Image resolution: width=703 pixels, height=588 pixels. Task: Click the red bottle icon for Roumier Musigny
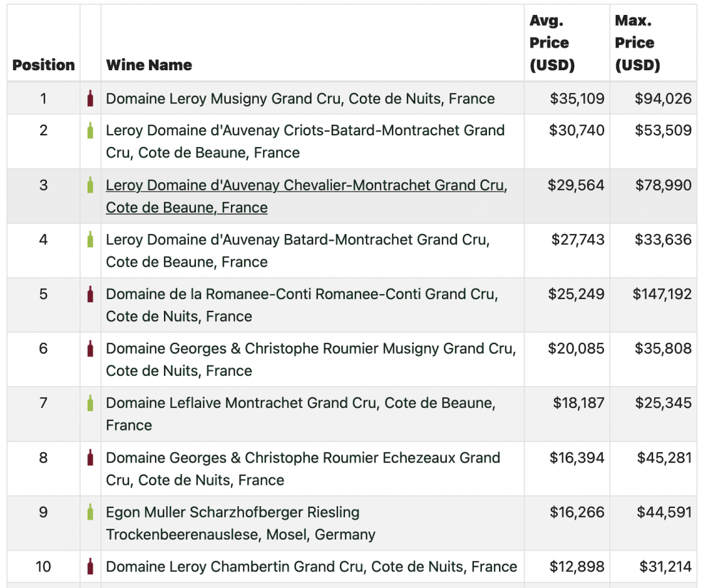tap(90, 349)
